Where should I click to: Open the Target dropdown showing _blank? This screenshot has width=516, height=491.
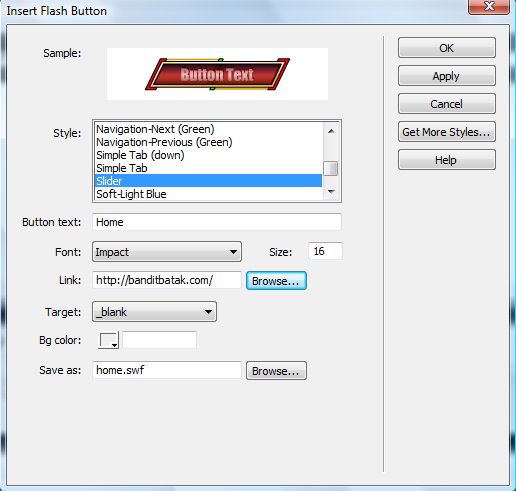coord(154,312)
